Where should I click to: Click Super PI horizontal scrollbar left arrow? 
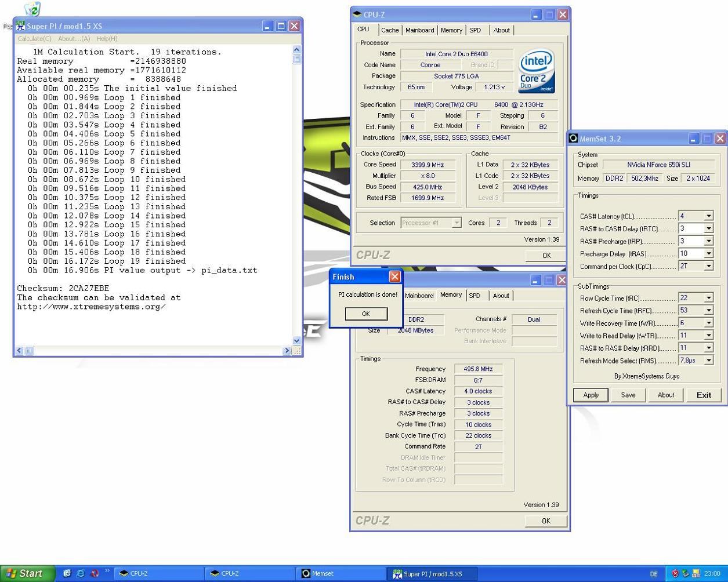click(x=19, y=351)
